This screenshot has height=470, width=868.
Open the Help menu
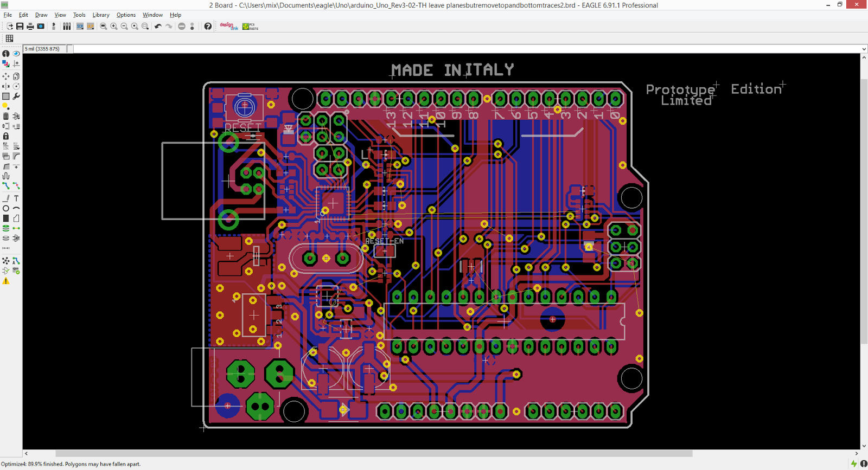pyautogui.click(x=175, y=15)
